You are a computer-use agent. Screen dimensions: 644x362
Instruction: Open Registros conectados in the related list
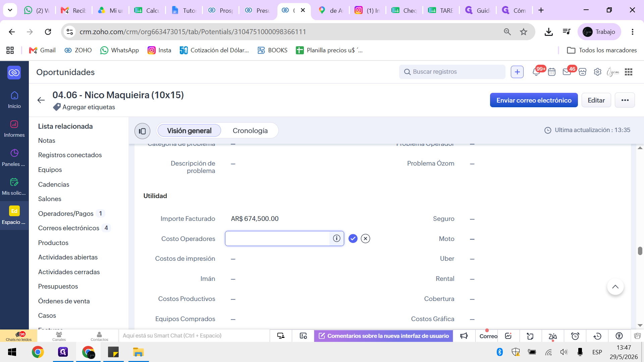point(70,155)
